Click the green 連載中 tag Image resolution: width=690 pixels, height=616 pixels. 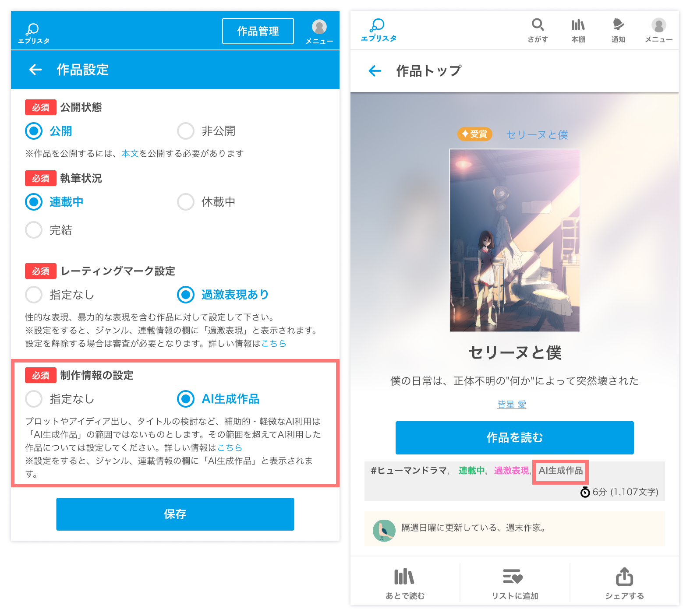coord(472,471)
